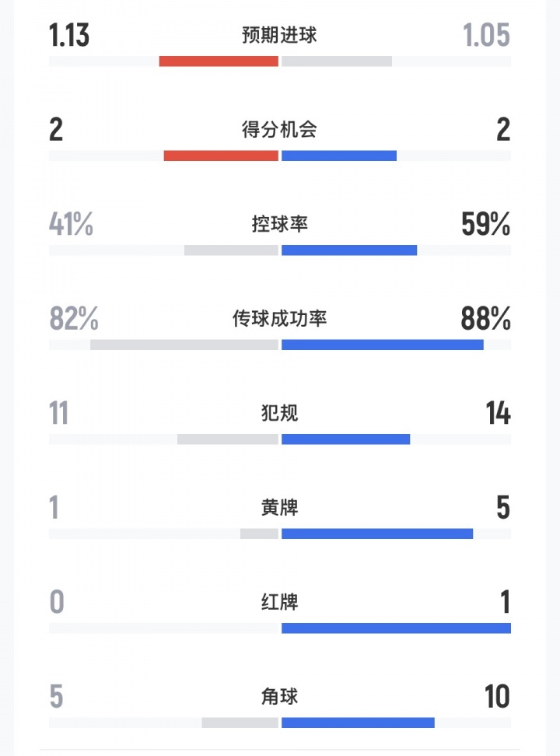This screenshot has width=560, height=756.
Task: Open the 得分机会 stat label
Action: tap(279, 130)
